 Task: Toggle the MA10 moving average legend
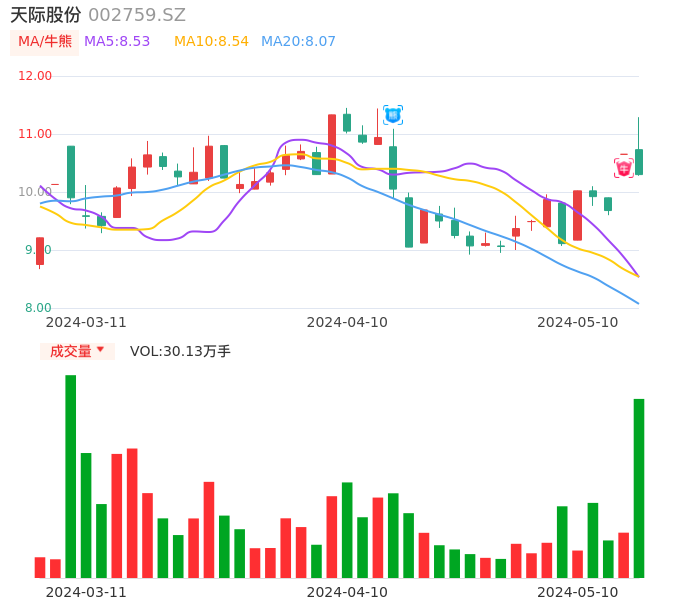pos(211,42)
